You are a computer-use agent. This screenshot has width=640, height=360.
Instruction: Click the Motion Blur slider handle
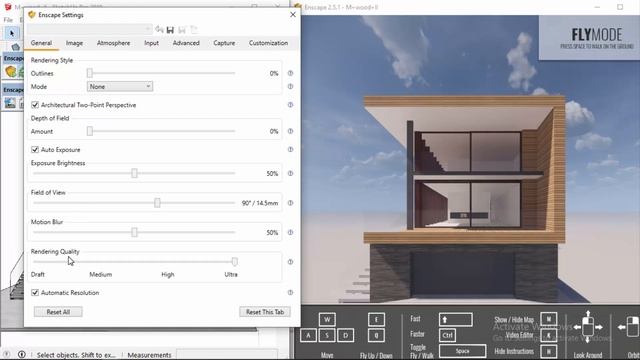pyautogui.click(x=134, y=232)
